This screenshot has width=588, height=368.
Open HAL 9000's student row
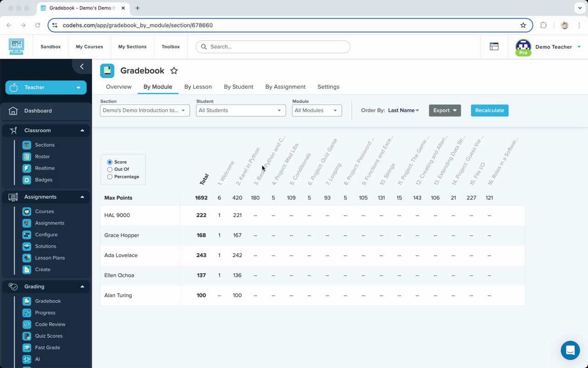[x=312, y=215]
